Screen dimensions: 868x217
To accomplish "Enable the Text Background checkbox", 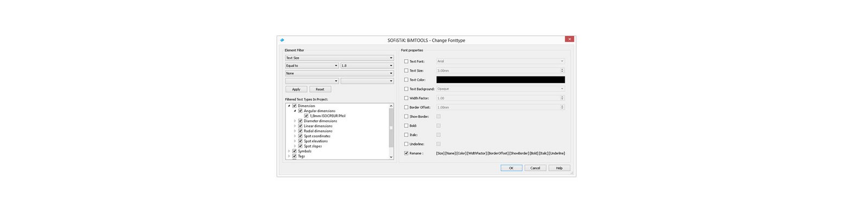I will [406, 89].
